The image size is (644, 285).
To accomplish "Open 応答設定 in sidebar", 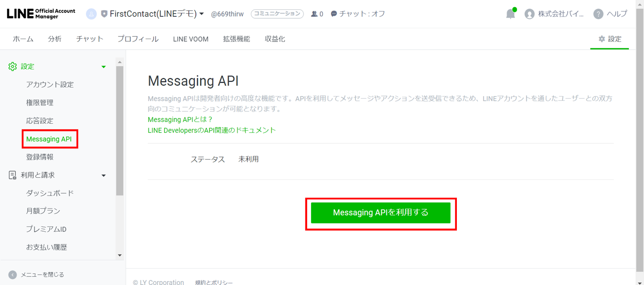I will tap(40, 121).
